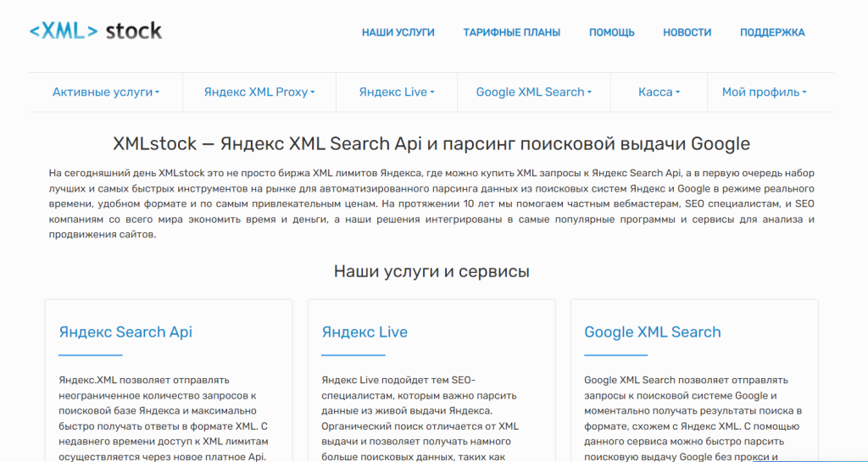Expand the Активные услуги dropdown

point(106,92)
